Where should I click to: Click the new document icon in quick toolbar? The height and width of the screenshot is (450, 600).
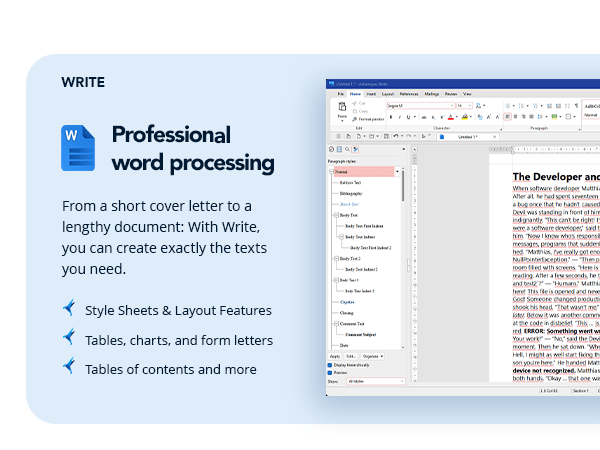(x=359, y=136)
